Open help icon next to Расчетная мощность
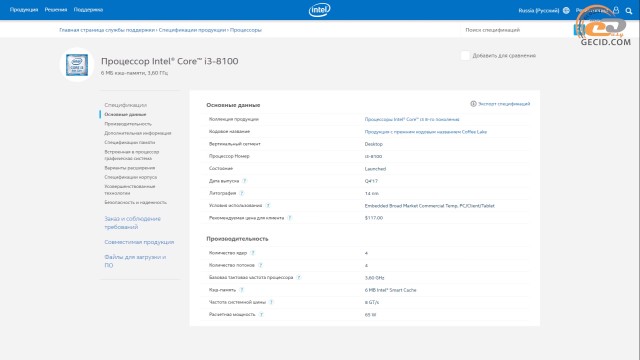The width and height of the screenshot is (640, 360). [x=261, y=314]
